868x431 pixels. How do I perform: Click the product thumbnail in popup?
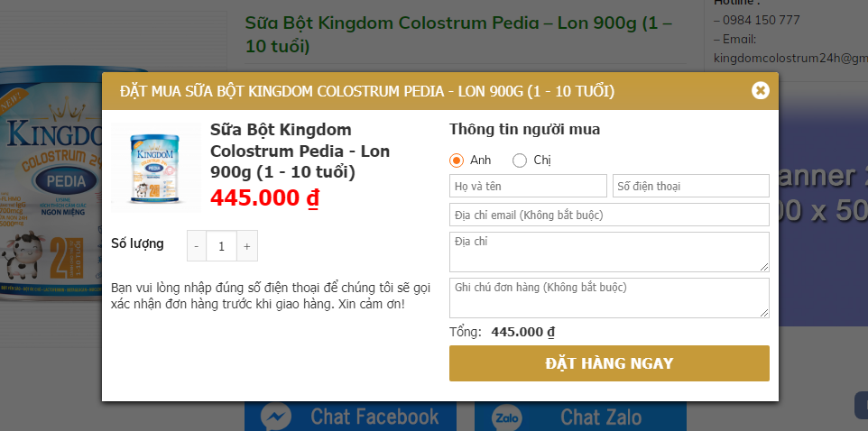(157, 168)
